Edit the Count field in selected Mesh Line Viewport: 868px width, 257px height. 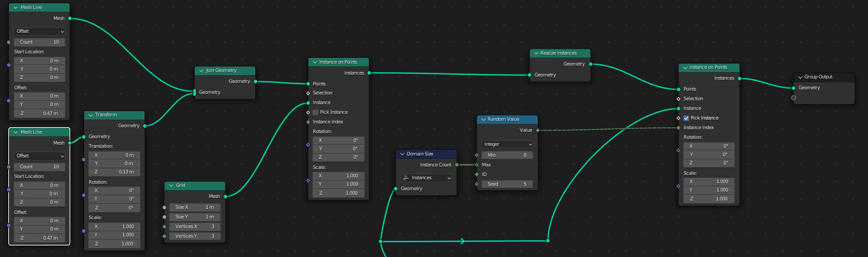tap(40, 166)
